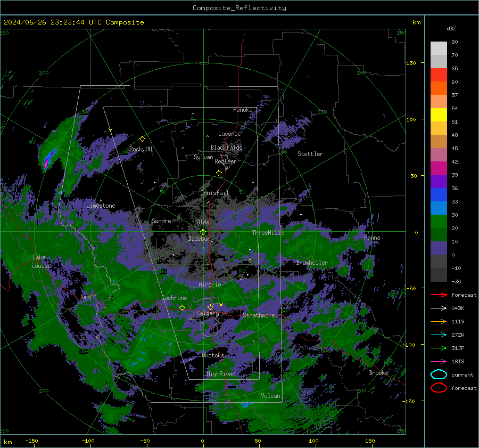Click the dBZ legend heading
Viewport: 479px width, 448px height.
click(x=451, y=28)
